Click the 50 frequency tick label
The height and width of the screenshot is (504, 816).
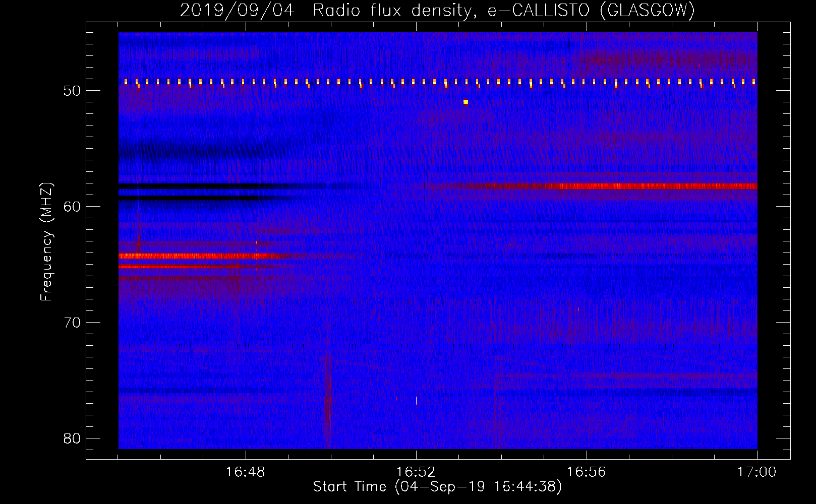click(72, 91)
